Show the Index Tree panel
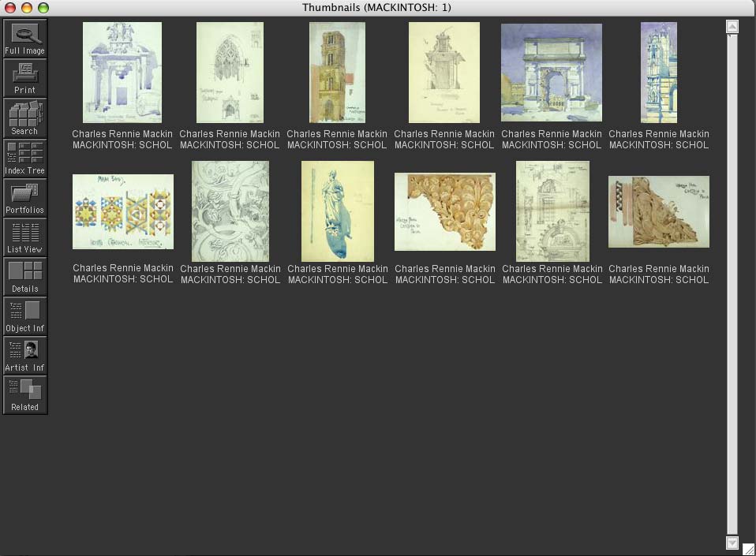Screen dimensions: 756x556 24,158
